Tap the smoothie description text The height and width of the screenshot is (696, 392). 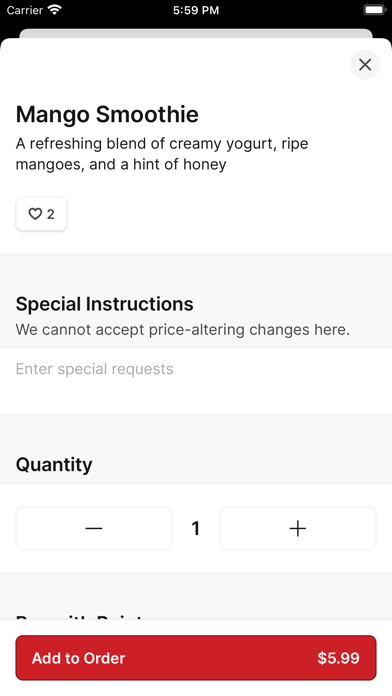[162, 154]
